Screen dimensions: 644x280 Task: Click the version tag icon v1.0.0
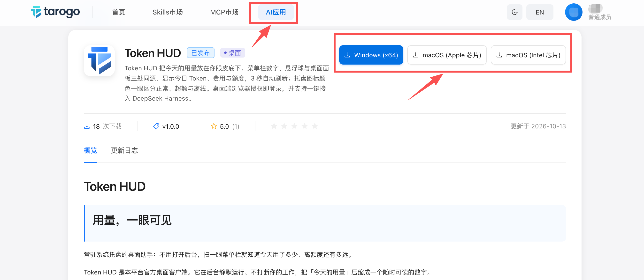tap(156, 126)
